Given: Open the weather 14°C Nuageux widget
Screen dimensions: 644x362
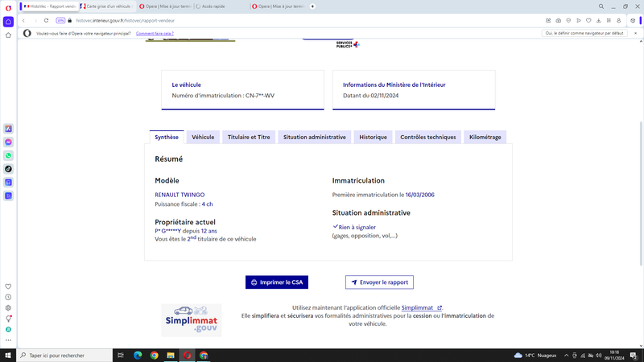Looking at the screenshot, I should (x=535, y=356).
